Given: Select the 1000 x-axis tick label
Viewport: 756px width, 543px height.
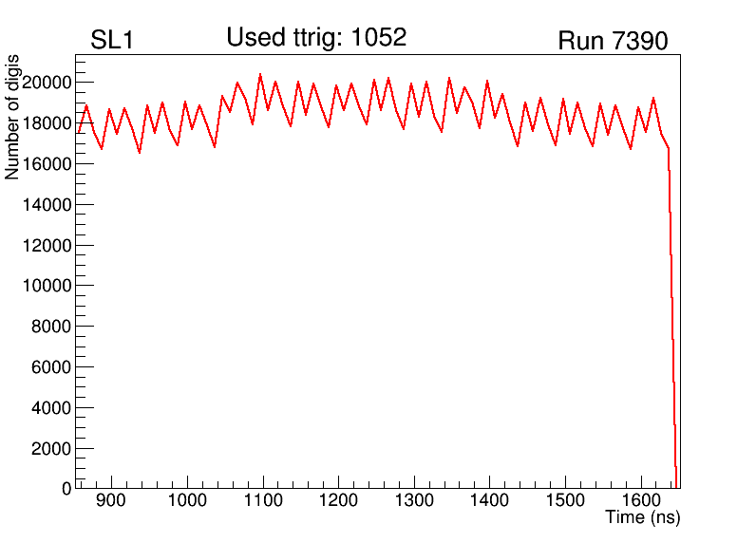Looking at the screenshot, I should 187,500.
